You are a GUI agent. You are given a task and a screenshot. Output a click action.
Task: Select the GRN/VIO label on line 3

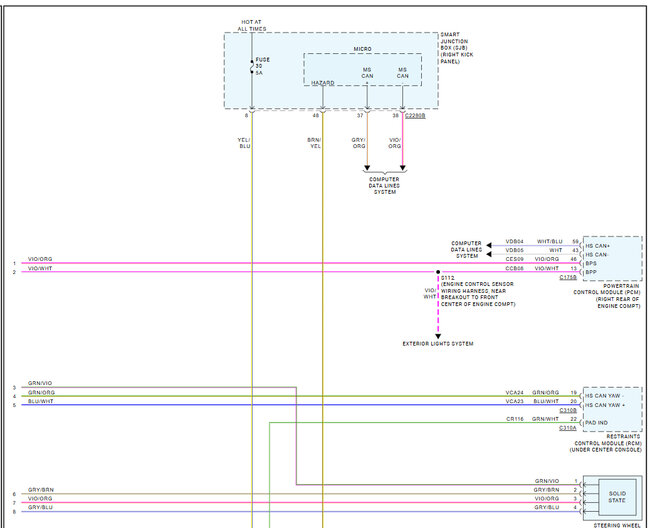40,383
